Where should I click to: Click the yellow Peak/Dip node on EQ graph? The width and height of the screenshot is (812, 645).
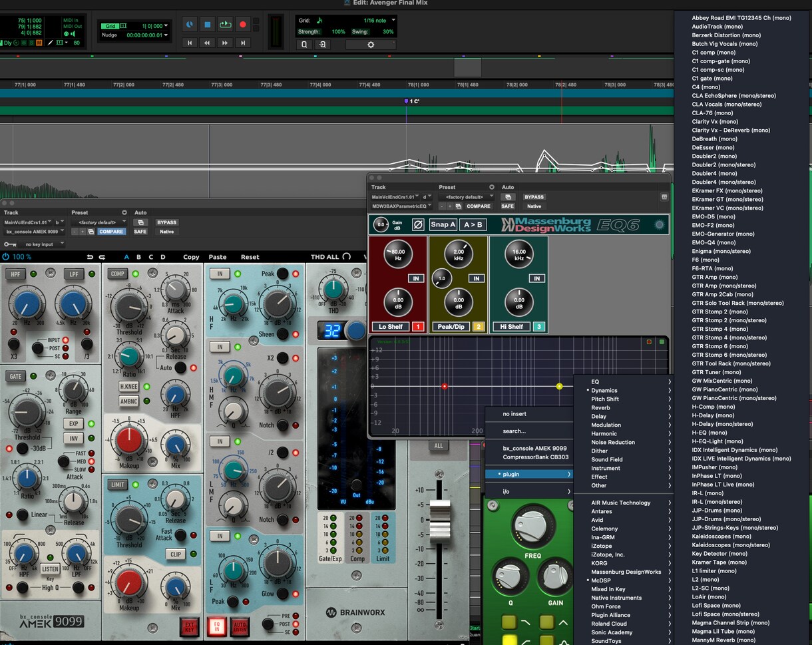559,386
